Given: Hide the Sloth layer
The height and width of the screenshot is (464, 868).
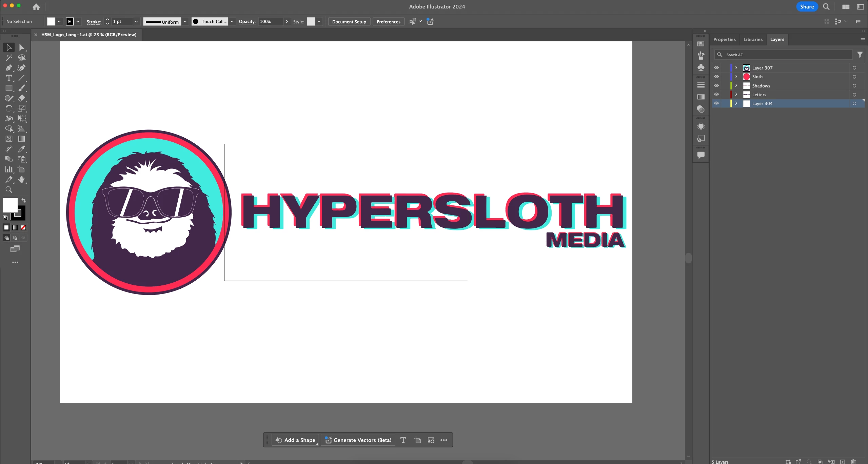Looking at the screenshot, I should pyautogui.click(x=716, y=77).
